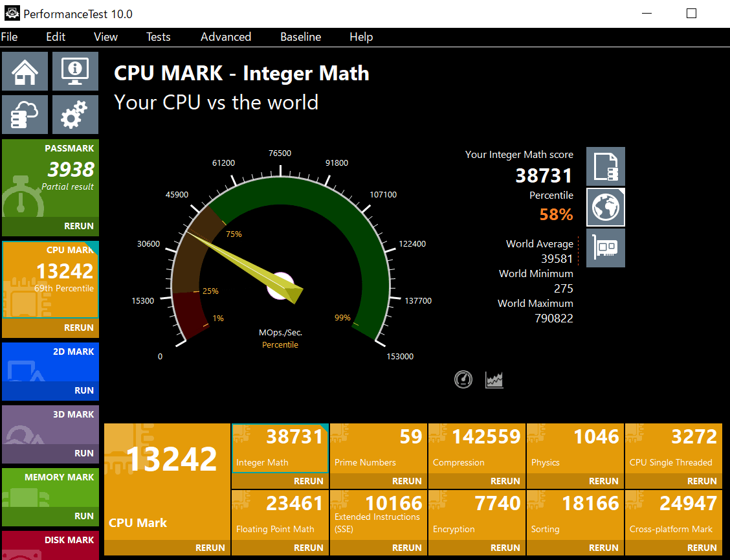
Task: Switch to the distribution chart view icon
Action: pos(494,379)
